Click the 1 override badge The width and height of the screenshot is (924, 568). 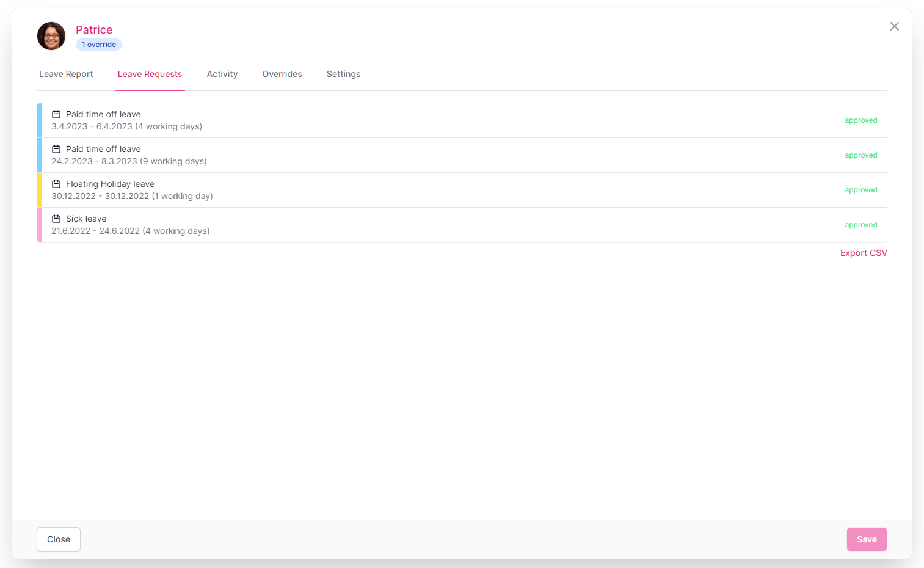99,45
